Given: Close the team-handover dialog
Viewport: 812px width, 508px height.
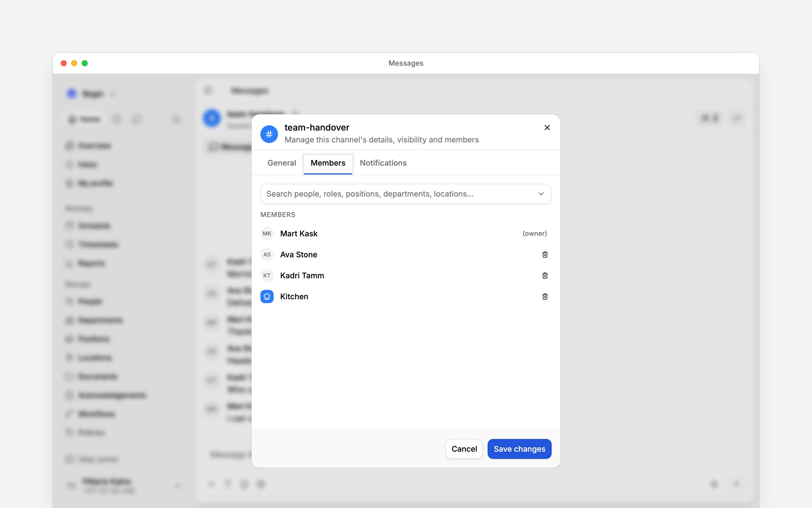Looking at the screenshot, I should pos(547,128).
